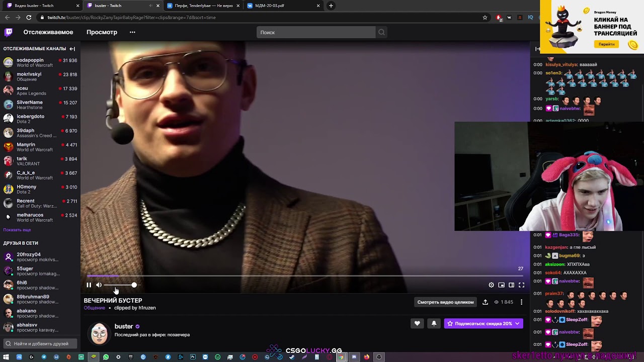Reload the page
644x362 pixels.
29,18
